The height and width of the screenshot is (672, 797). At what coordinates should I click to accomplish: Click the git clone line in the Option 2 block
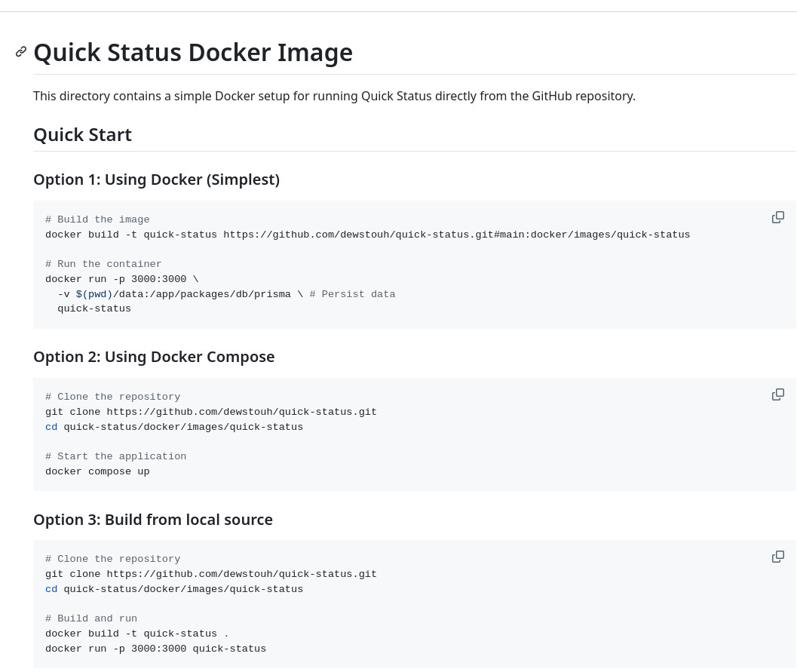click(x=211, y=412)
